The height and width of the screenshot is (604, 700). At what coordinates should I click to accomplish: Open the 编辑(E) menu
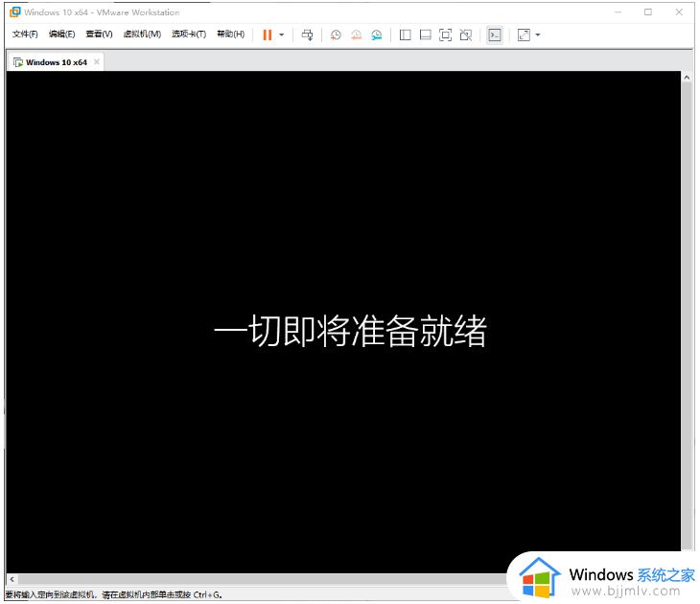(62, 35)
